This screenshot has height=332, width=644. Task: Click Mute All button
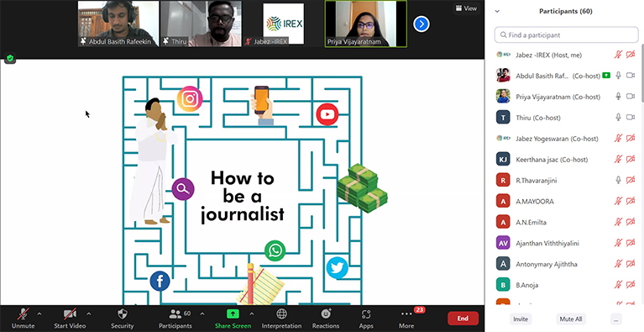(x=571, y=319)
